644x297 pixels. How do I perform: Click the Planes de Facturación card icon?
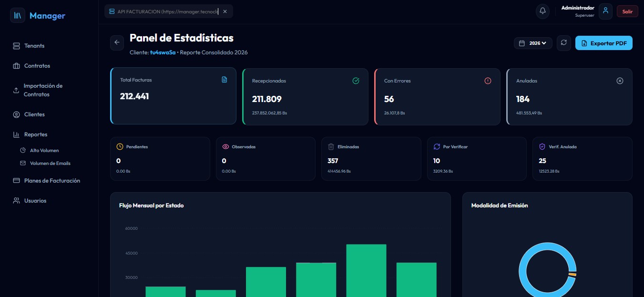[16, 181]
